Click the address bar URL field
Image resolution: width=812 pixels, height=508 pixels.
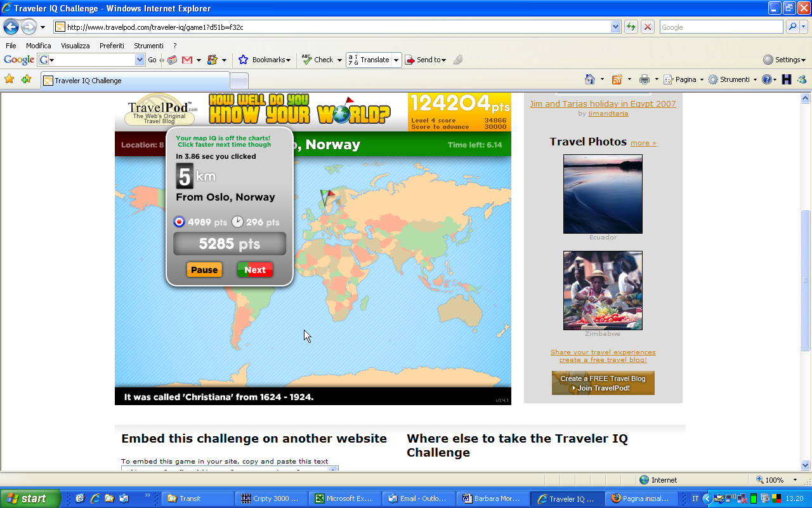[337, 27]
